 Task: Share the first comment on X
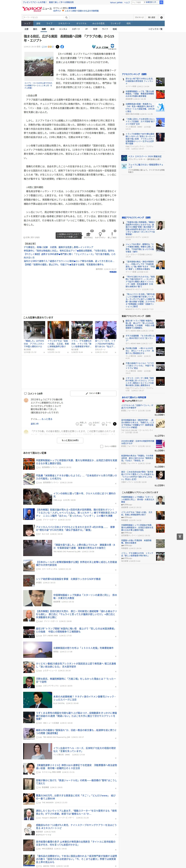pos(114,424)
